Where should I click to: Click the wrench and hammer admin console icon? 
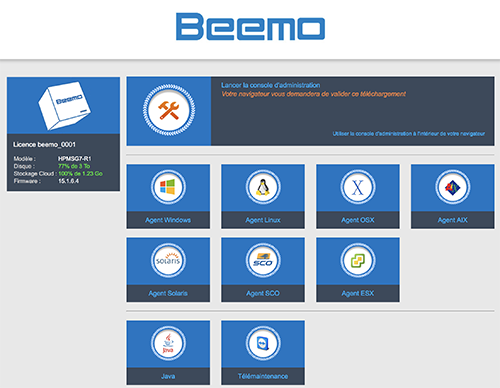169,110
